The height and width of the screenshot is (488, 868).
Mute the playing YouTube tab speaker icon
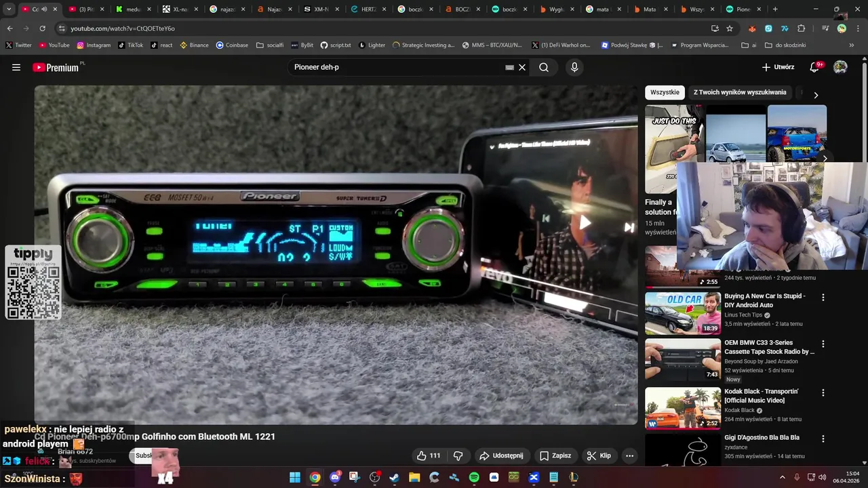[x=44, y=9]
